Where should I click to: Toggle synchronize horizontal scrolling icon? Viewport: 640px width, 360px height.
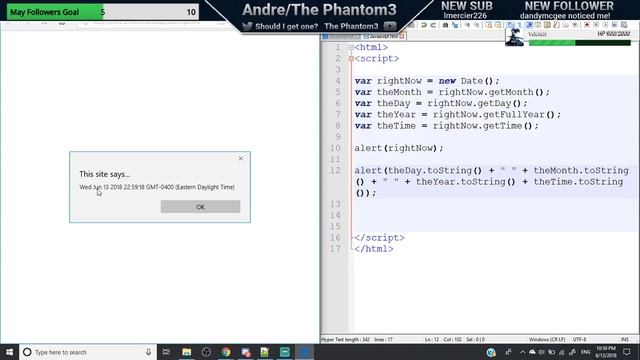(498, 25)
